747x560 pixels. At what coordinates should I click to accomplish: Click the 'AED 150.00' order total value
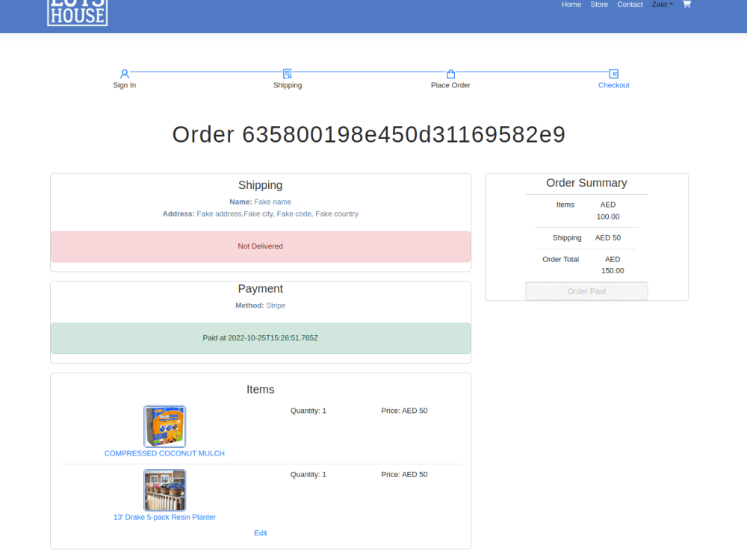pyautogui.click(x=613, y=265)
